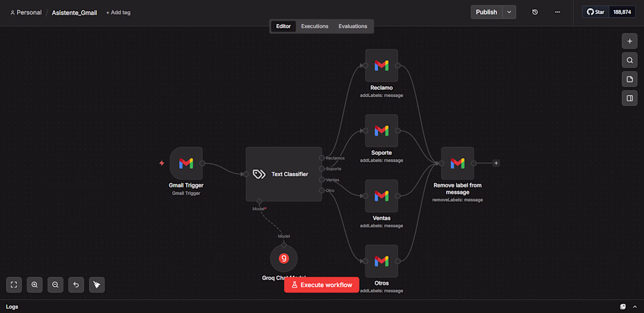Open the Personal project breadcrumb
This screenshot has width=644, height=313.
tap(26, 12)
